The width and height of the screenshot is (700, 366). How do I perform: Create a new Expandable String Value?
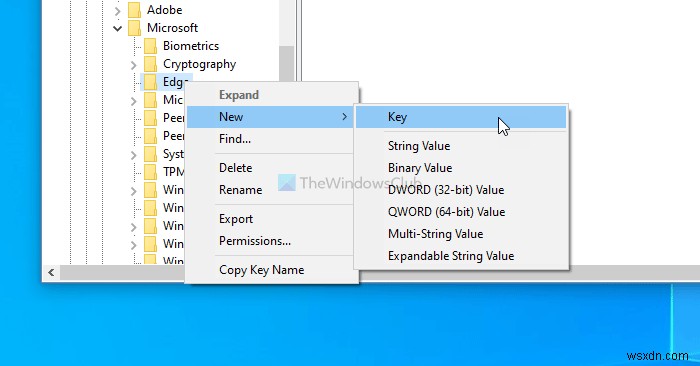click(461, 256)
